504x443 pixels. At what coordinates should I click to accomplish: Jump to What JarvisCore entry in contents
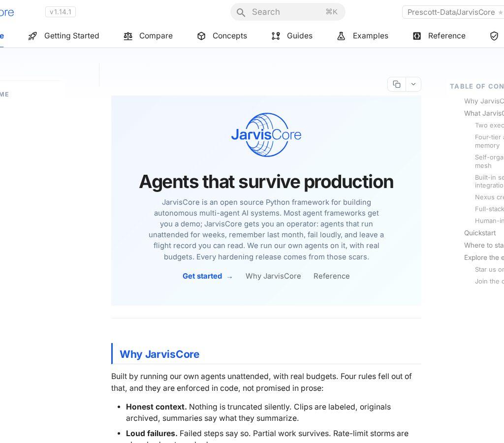(484, 114)
